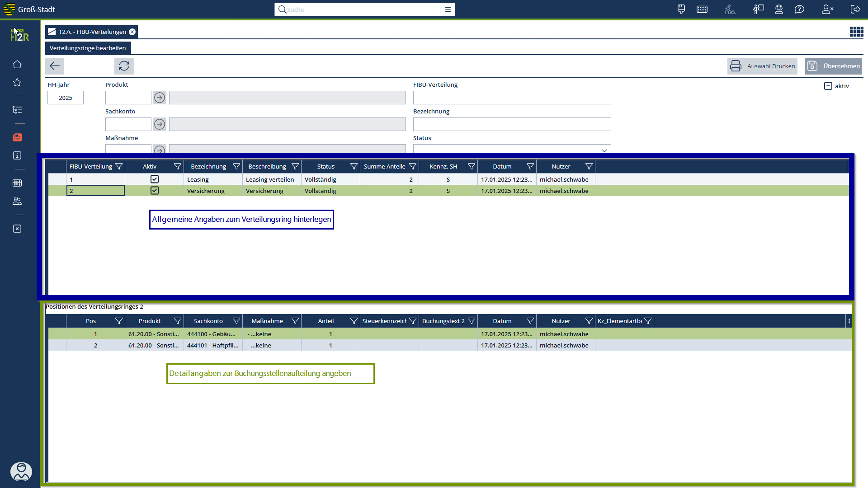Screen dimensions: 868x488
Task: Toggle the aktiv checkbox
Action: tap(828, 86)
